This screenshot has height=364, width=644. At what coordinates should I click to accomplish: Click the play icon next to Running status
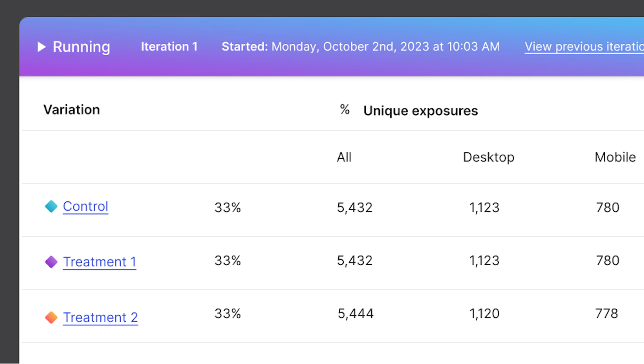click(x=42, y=47)
